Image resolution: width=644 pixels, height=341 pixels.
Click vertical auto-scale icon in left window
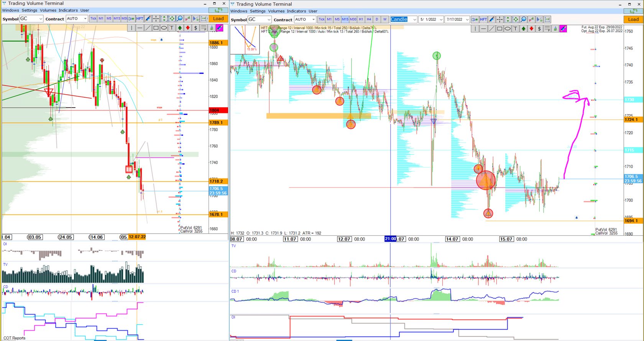(164, 18)
